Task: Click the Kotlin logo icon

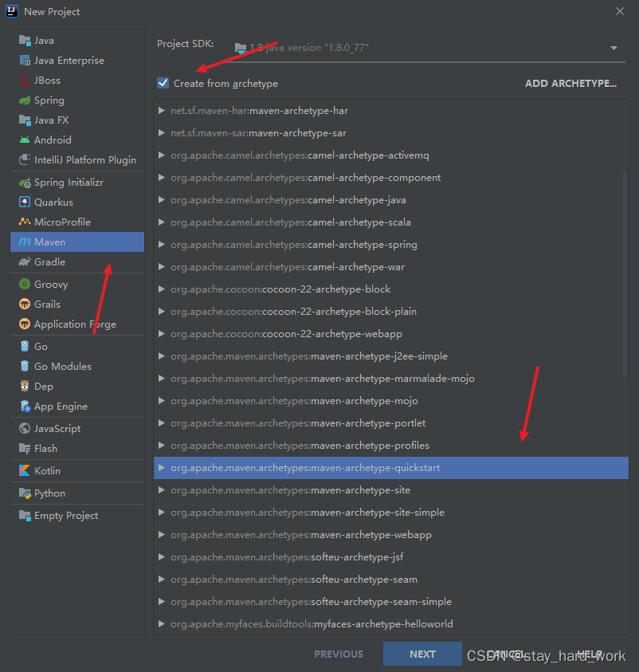Action: [25, 471]
